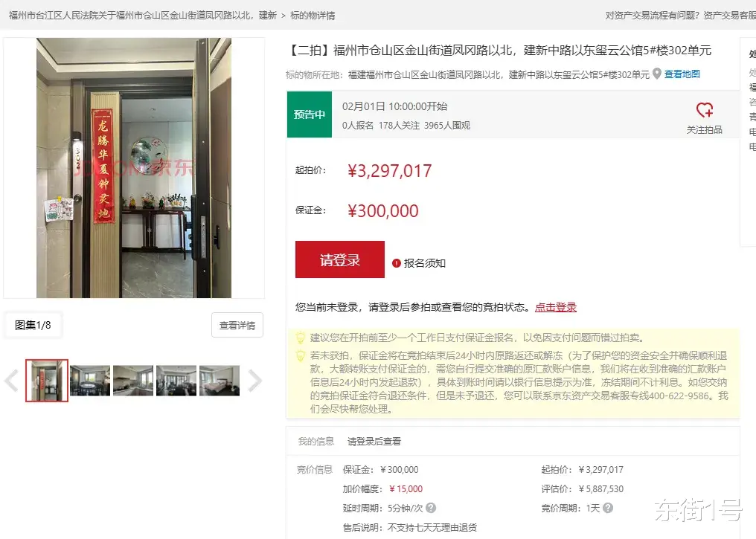Screen dimensions: 756x539
Task: Click the map pin location icon
Action: [x=657, y=74]
